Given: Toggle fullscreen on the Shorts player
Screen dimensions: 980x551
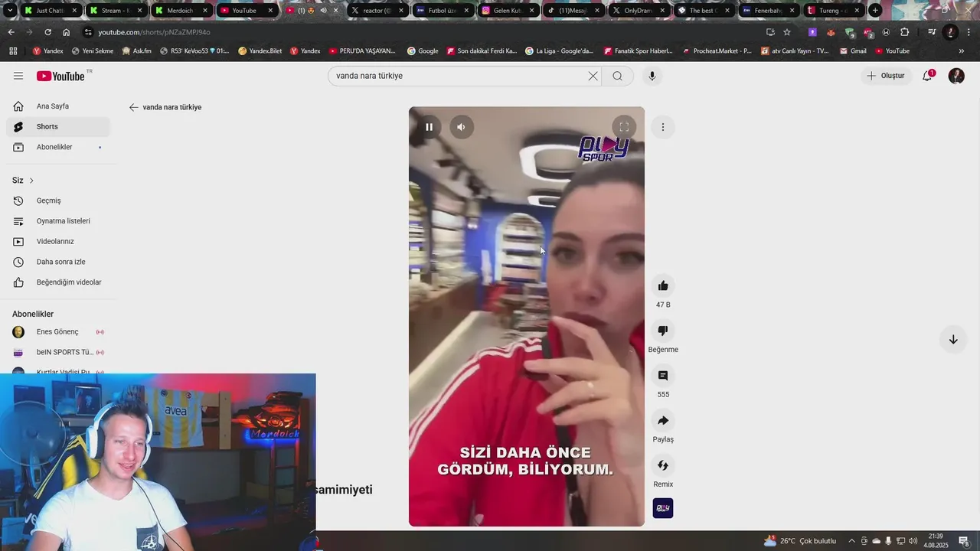Looking at the screenshot, I should 624,127.
